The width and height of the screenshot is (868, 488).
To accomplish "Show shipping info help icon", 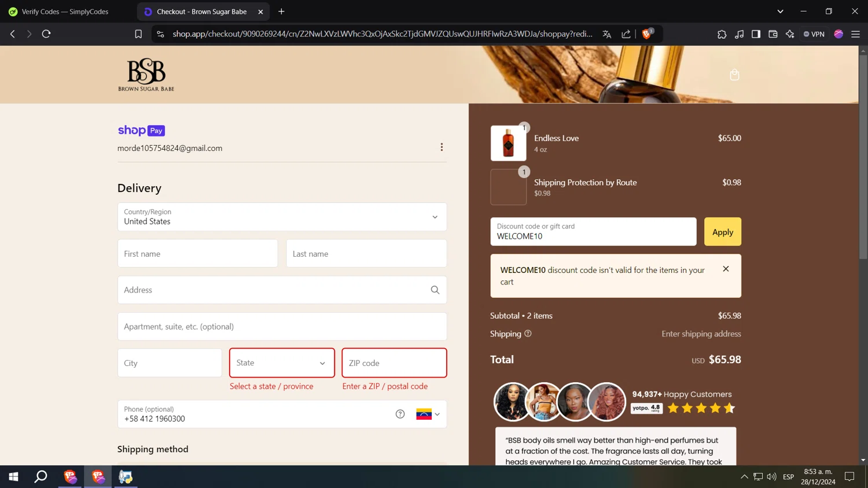I will coord(528,334).
